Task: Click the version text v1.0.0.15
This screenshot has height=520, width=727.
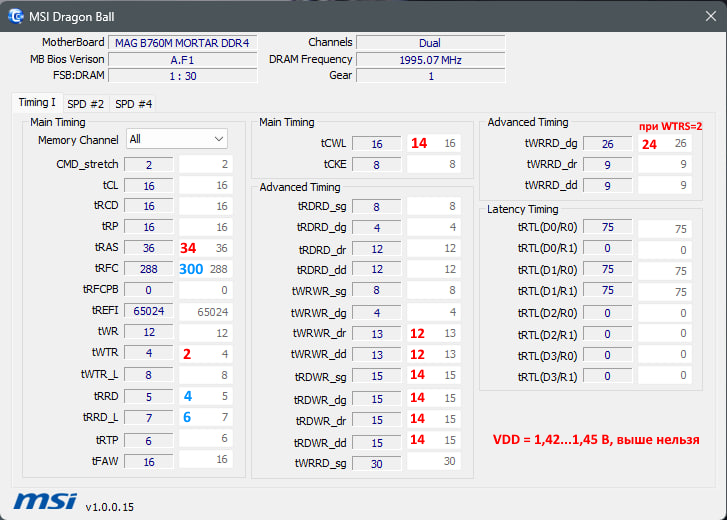Action: coord(110,507)
